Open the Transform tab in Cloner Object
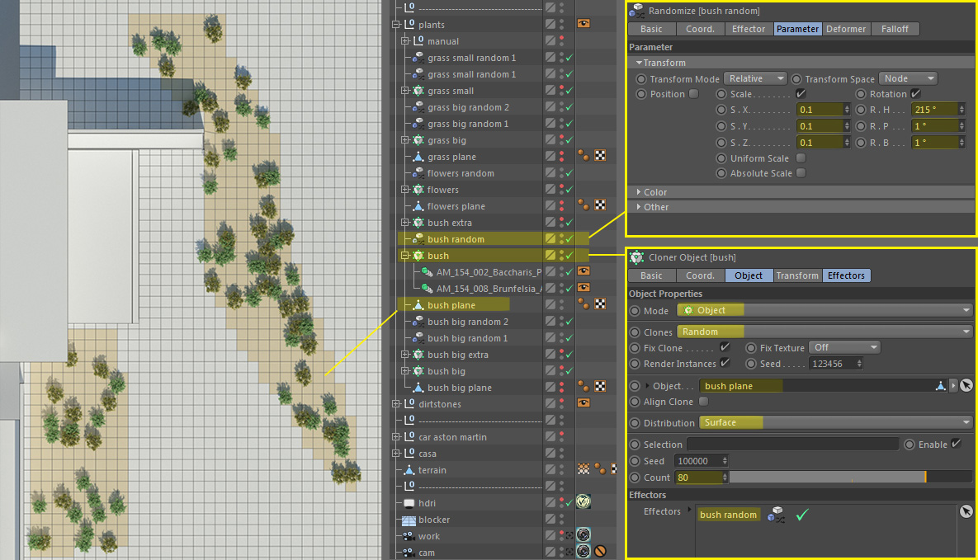 pos(796,275)
